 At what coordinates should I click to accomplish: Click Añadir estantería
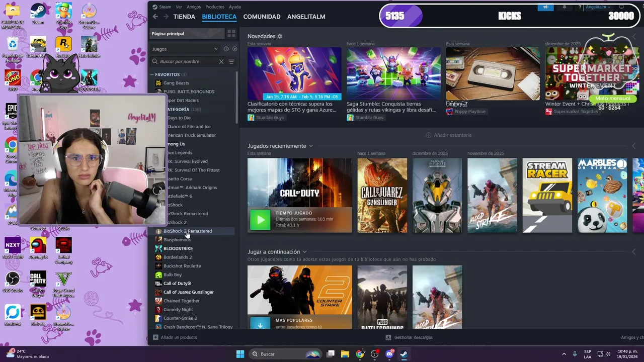(449, 135)
